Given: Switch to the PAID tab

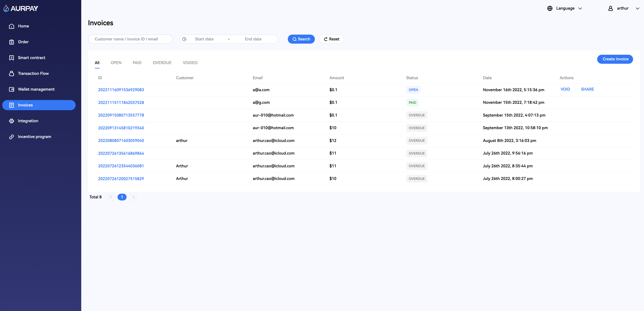Looking at the screenshot, I should 137,63.
